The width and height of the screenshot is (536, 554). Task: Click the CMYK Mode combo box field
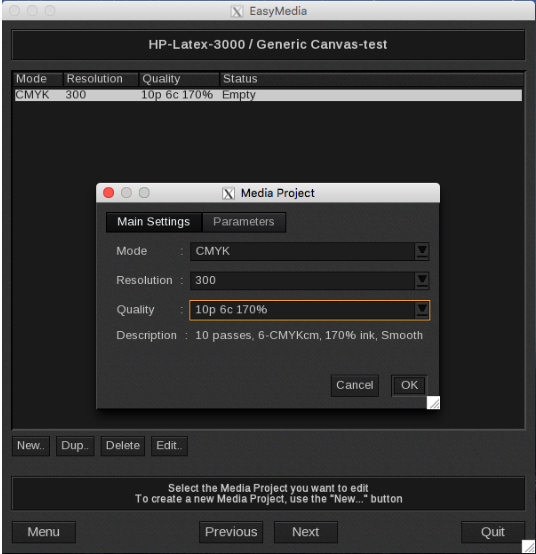310,251
